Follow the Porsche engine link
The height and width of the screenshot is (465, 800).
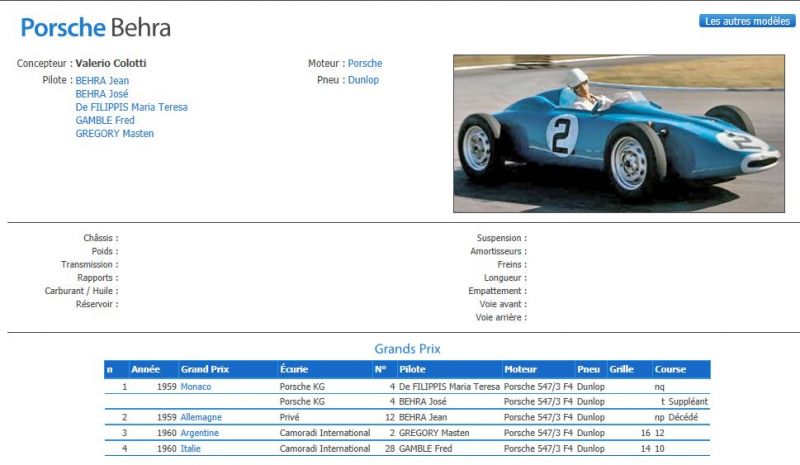coord(365,63)
